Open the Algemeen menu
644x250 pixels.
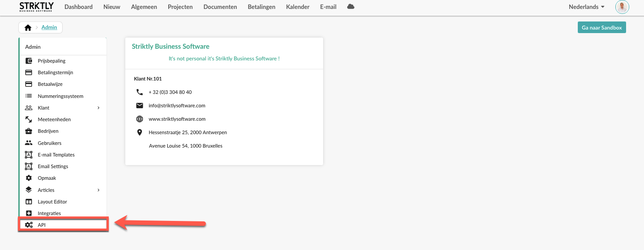(x=144, y=7)
